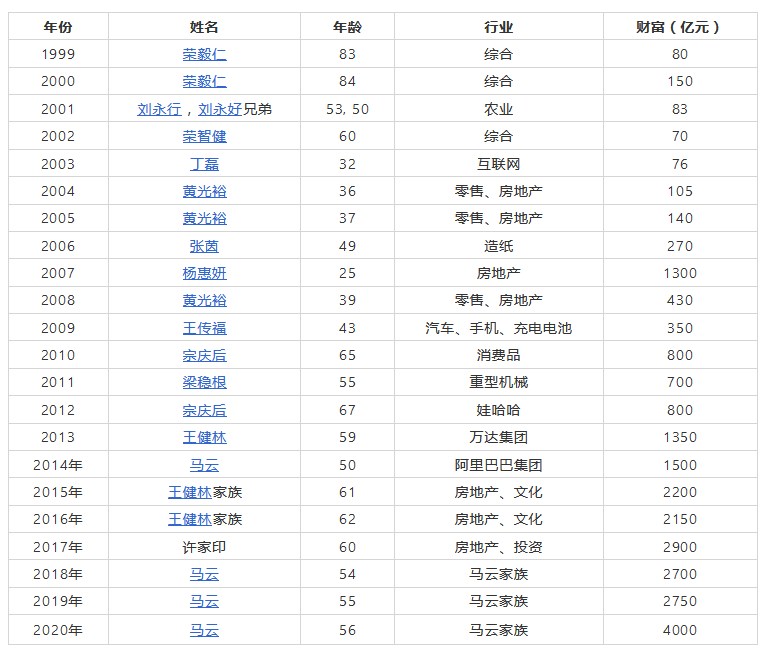
Task: Select the wealth value 1300
Action: point(680,273)
